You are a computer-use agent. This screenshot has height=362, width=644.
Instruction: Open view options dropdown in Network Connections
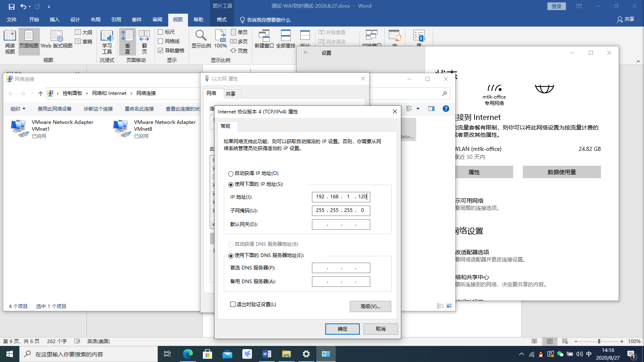pos(418,109)
